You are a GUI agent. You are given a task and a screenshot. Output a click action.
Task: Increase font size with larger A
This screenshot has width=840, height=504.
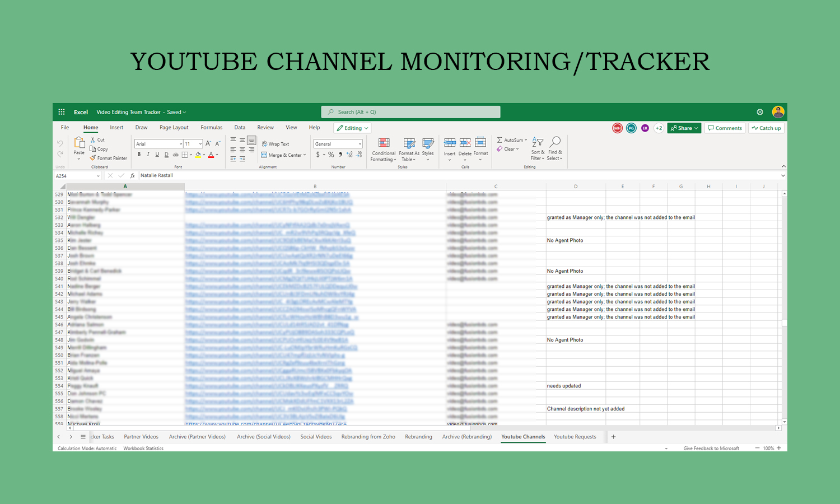click(x=208, y=144)
